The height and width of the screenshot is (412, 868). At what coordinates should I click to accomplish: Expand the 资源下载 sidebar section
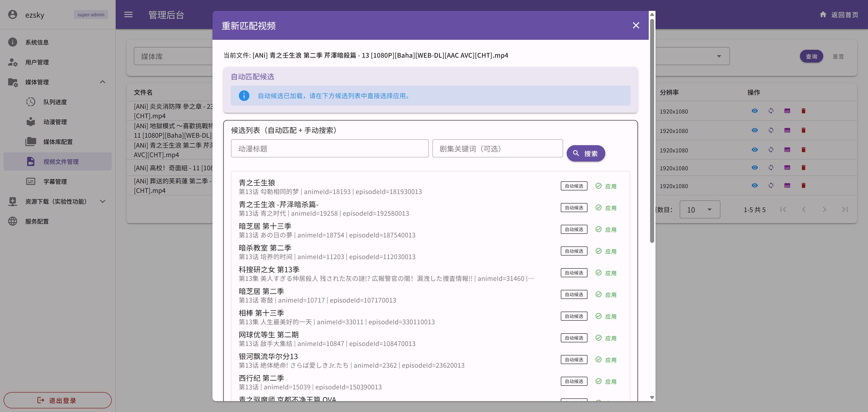point(102,201)
